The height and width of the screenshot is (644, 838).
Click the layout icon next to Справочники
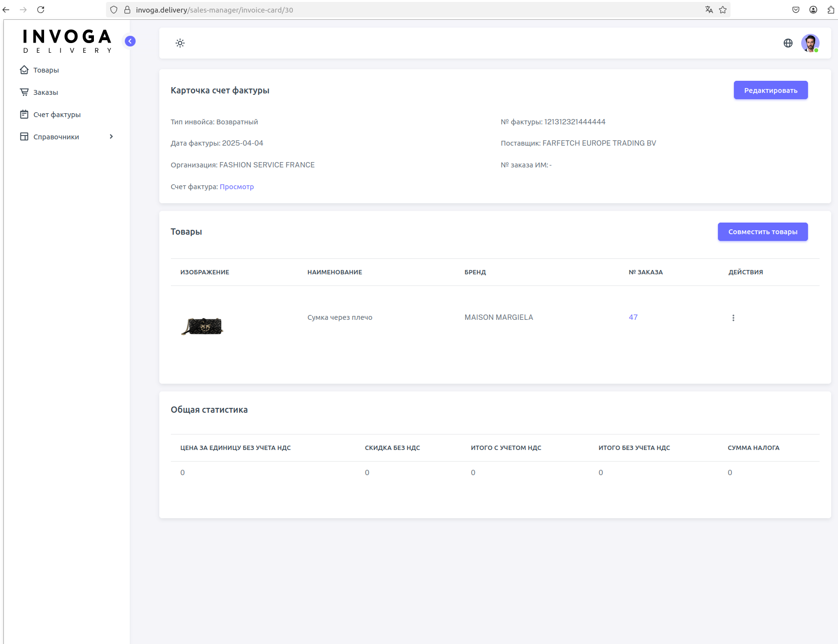(x=24, y=136)
